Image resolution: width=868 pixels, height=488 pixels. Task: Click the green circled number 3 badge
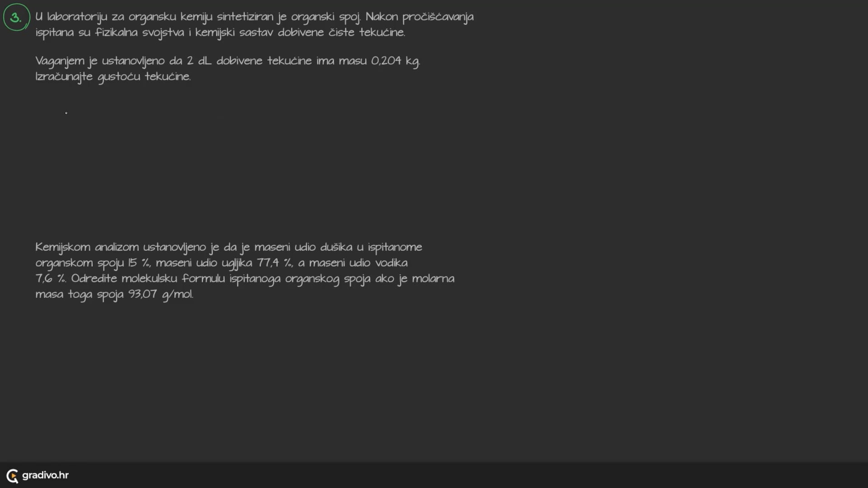click(17, 17)
